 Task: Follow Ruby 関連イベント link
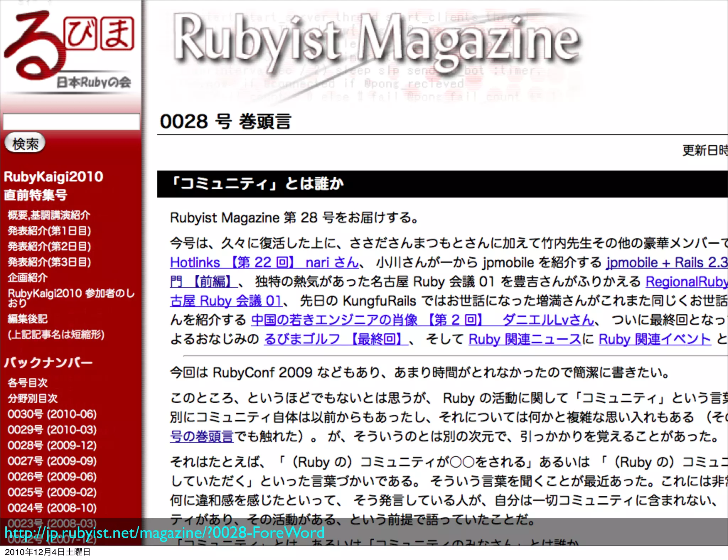[655, 339]
